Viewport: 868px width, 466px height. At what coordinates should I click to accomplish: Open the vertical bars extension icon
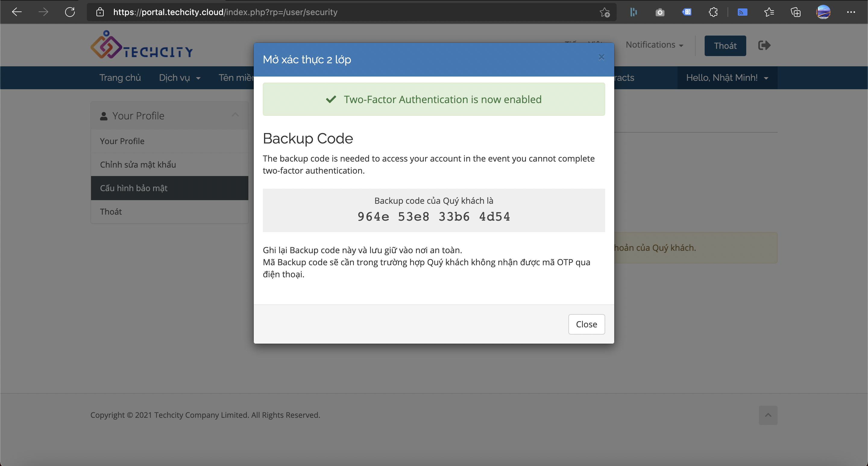point(634,12)
